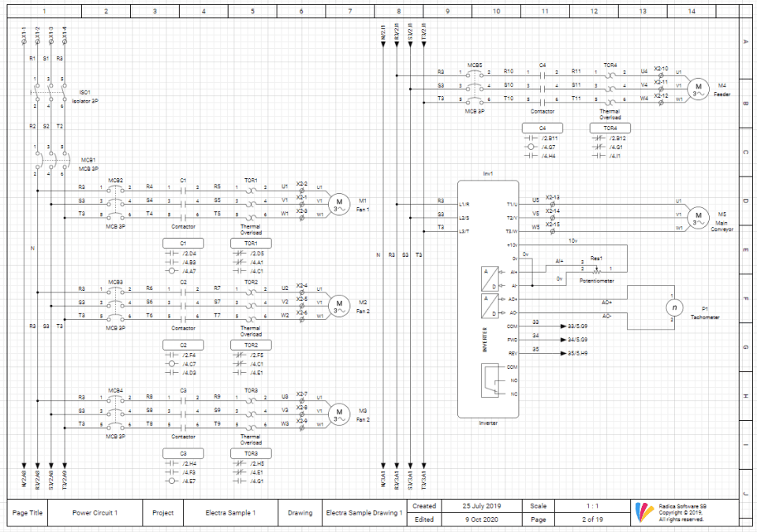Open the C3 cross-reference box

(183, 453)
